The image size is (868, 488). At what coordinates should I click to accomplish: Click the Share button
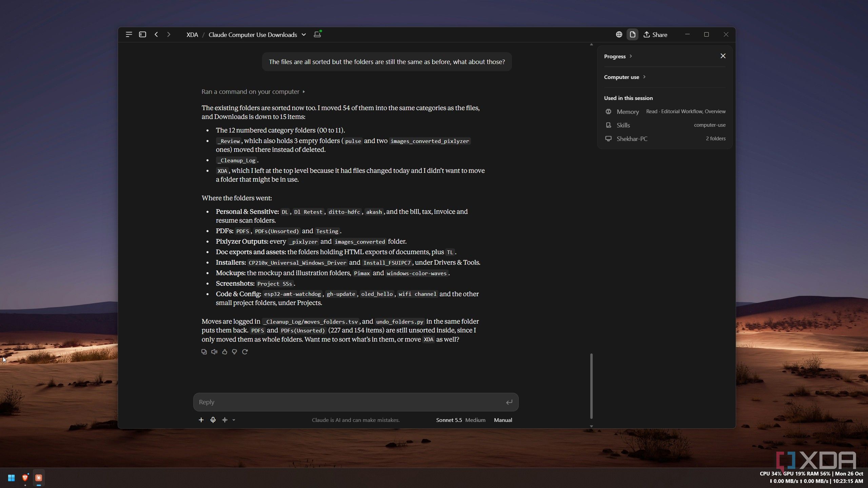[x=655, y=35]
